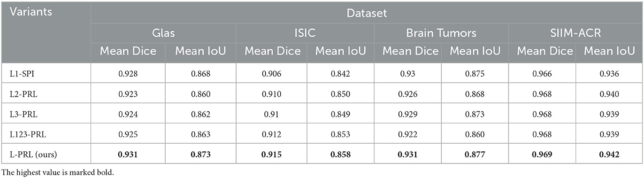The height and width of the screenshot is (178, 644).
Task: Select the Dataset header cell
Action: (x=367, y=13)
